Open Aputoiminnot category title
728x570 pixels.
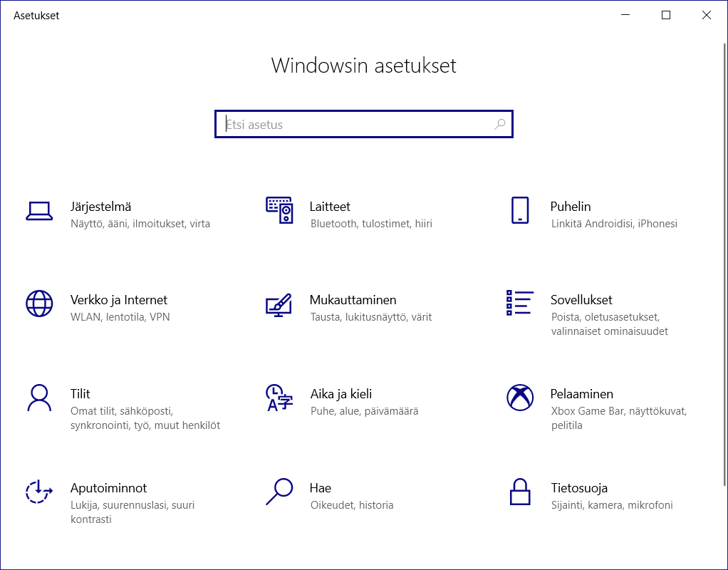point(109,488)
